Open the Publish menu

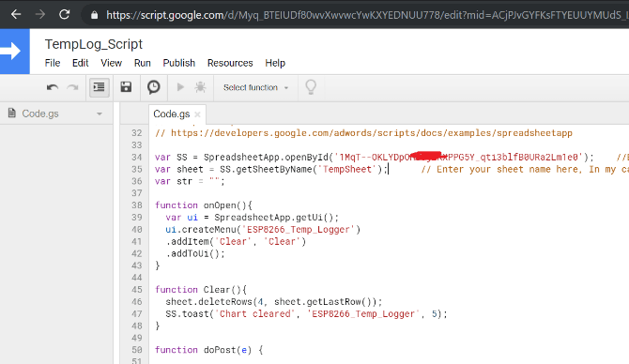click(179, 63)
